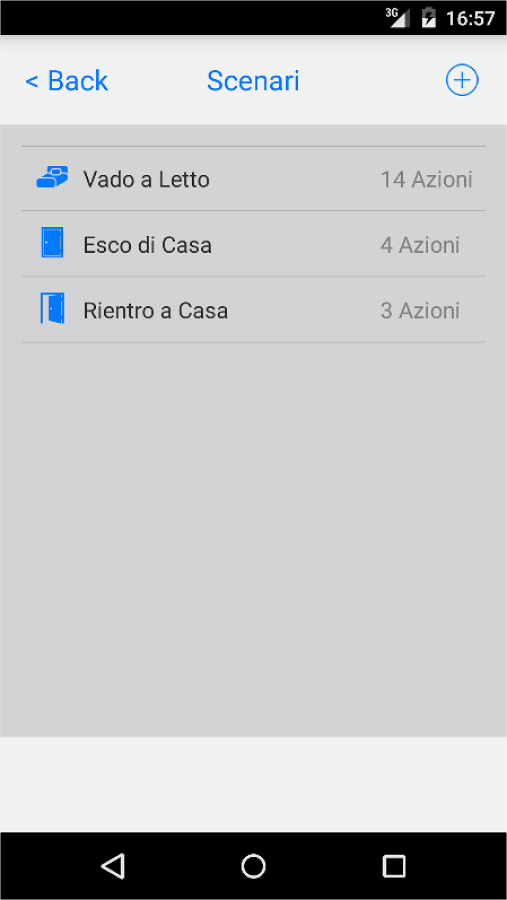Click the 4 Azioni count label
The image size is (507, 900).
click(420, 245)
